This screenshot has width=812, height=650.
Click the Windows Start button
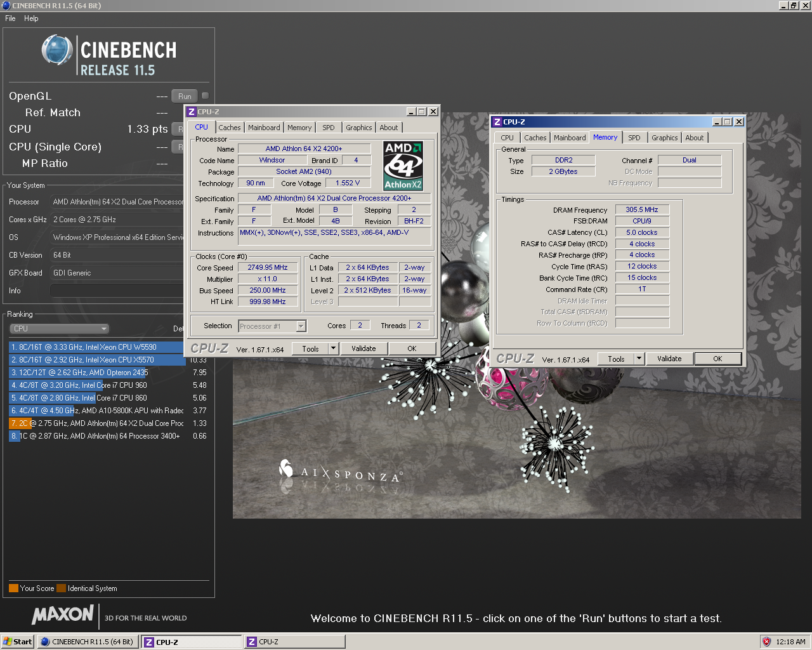tap(18, 642)
